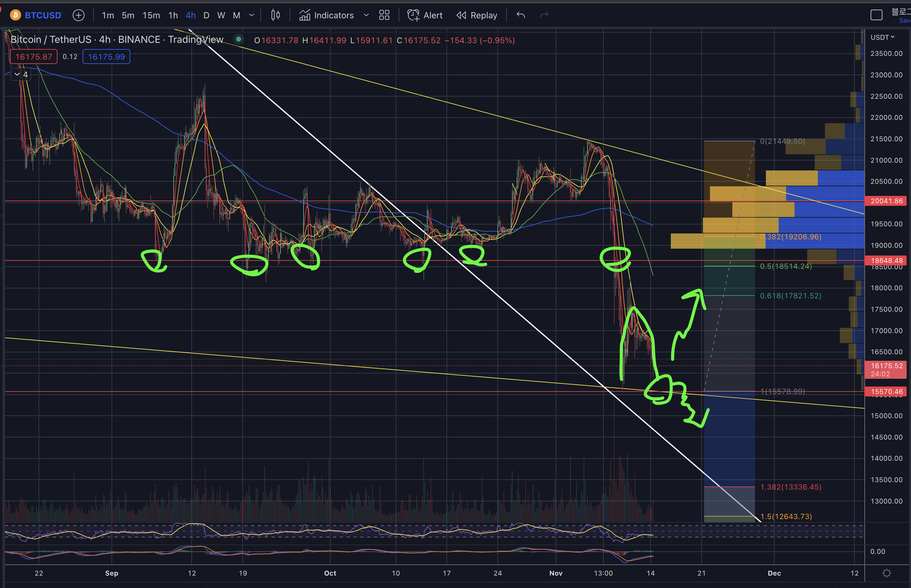Switch to the 1h timeframe
The height and width of the screenshot is (588, 911).
point(173,15)
